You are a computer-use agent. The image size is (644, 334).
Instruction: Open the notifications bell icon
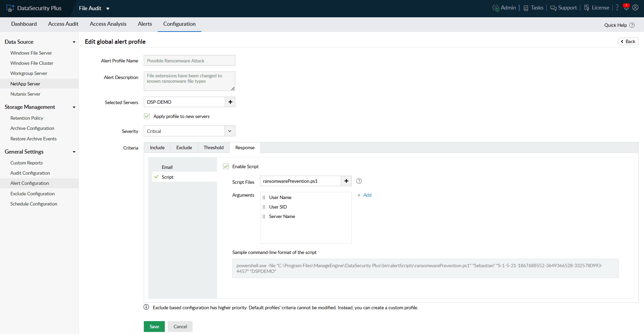pos(626,7)
